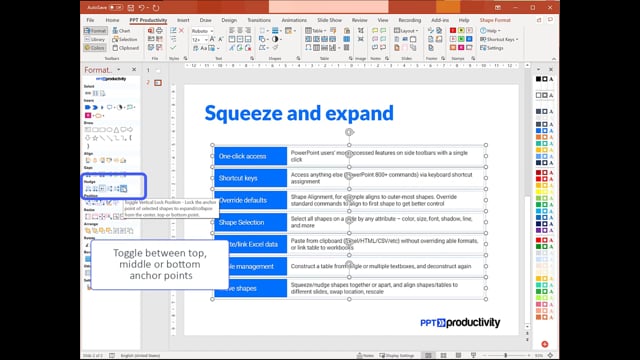640x360 pixels.
Task: Select the star shape in Draw section
Action: 95,138
